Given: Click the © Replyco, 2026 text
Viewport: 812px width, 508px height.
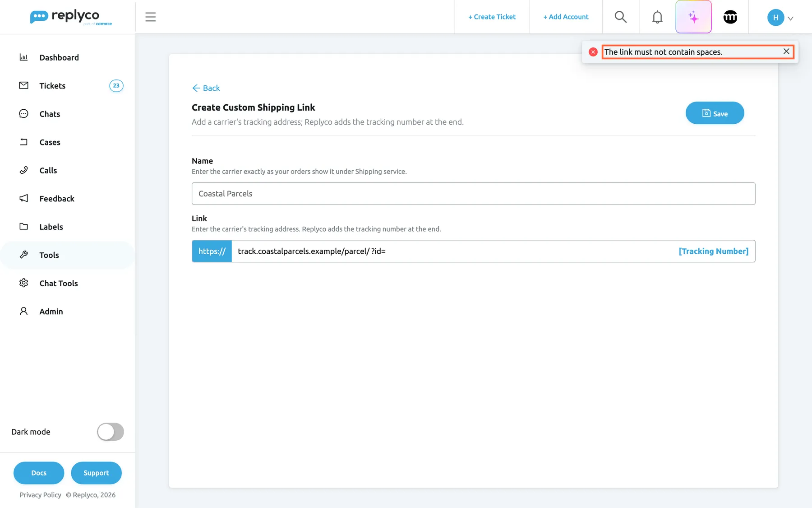Looking at the screenshot, I should point(91,495).
